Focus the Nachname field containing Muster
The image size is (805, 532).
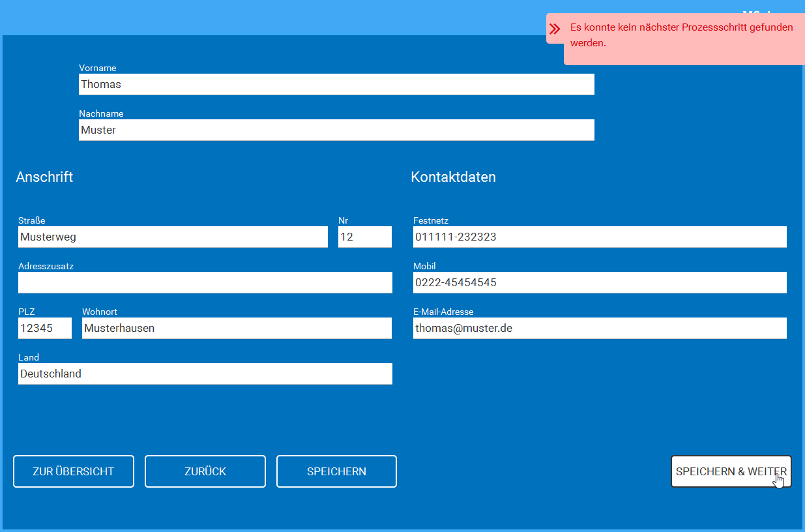(x=336, y=130)
